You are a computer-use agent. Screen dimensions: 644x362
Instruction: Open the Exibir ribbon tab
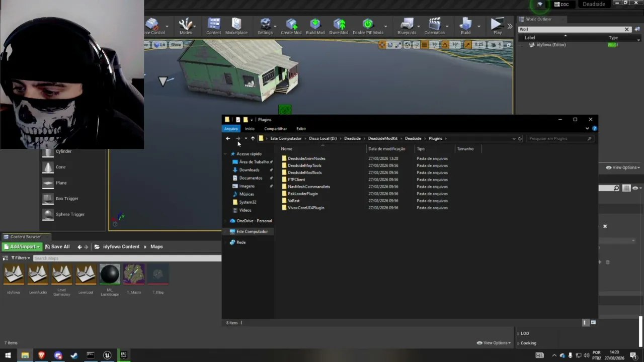coord(301,129)
